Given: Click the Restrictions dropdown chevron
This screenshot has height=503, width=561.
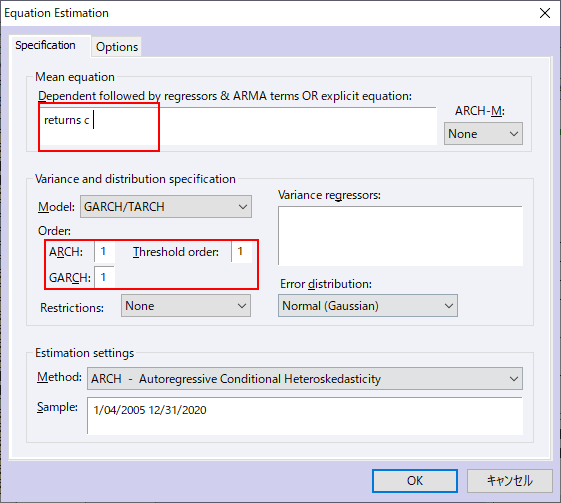Looking at the screenshot, I should (x=242, y=306).
